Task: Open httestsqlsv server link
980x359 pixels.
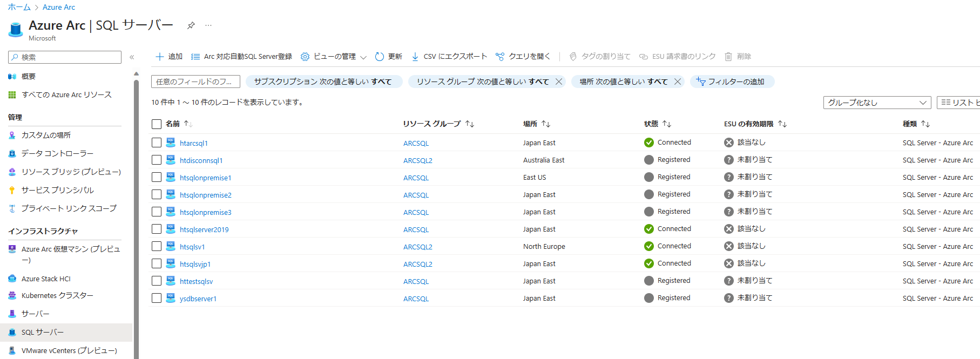Action: (x=197, y=281)
